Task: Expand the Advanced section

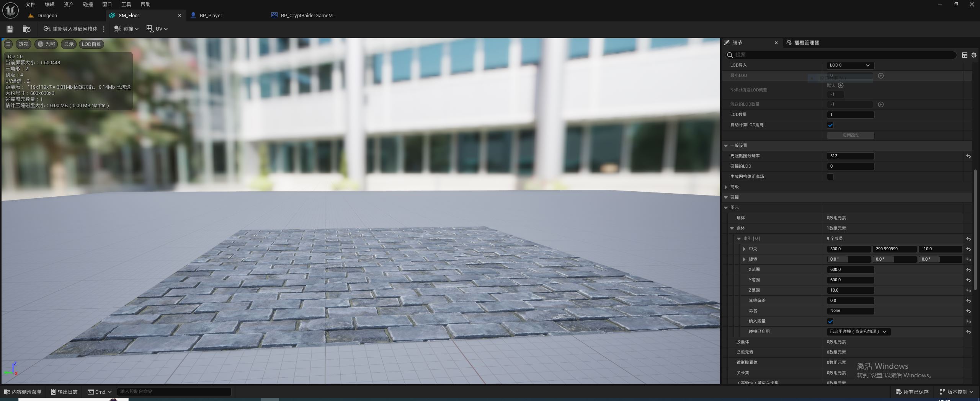Action: coord(726,187)
